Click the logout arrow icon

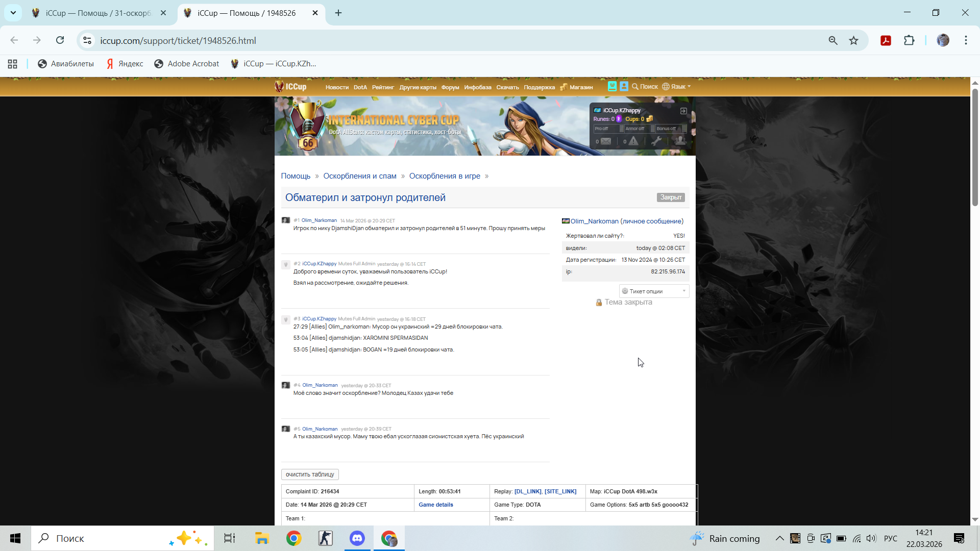click(683, 111)
